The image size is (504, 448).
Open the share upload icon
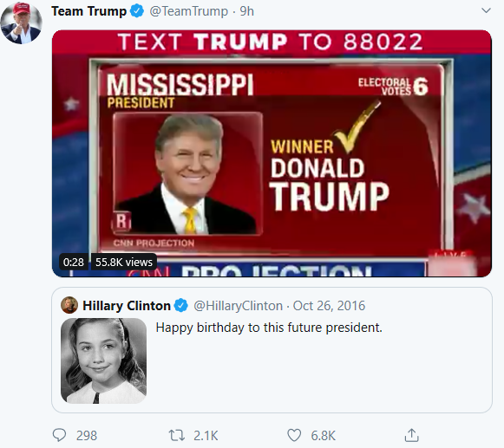pos(411,435)
